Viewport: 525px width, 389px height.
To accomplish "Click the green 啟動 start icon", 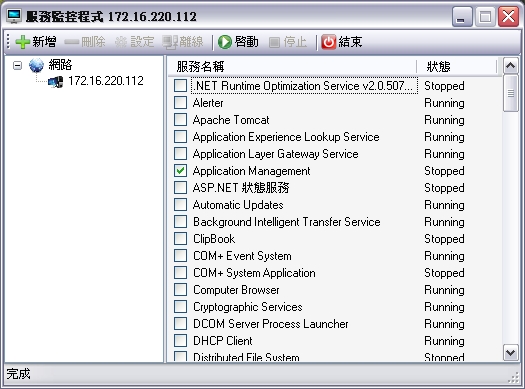I will pyautogui.click(x=225, y=42).
